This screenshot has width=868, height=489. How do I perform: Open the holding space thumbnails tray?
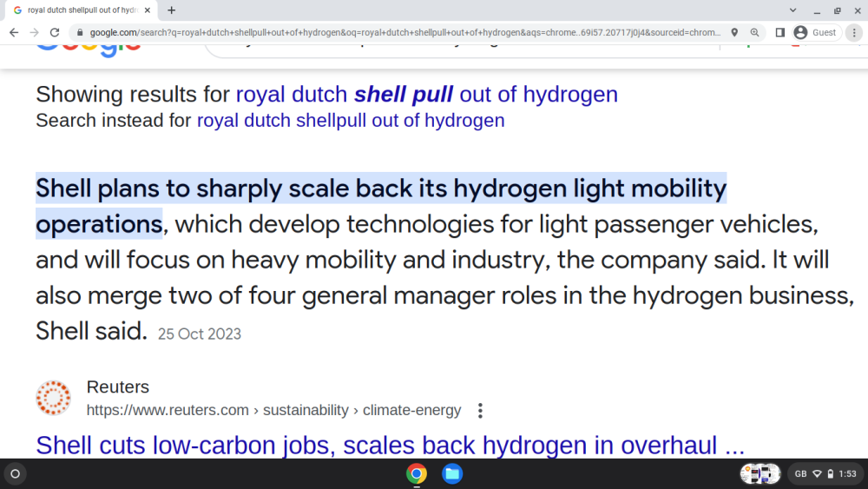pyautogui.click(x=760, y=473)
